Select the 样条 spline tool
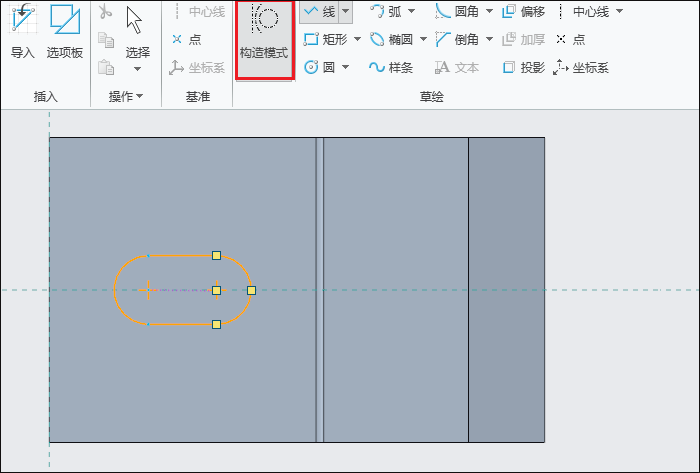This screenshot has width=700, height=473. click(x=391, y=67)
